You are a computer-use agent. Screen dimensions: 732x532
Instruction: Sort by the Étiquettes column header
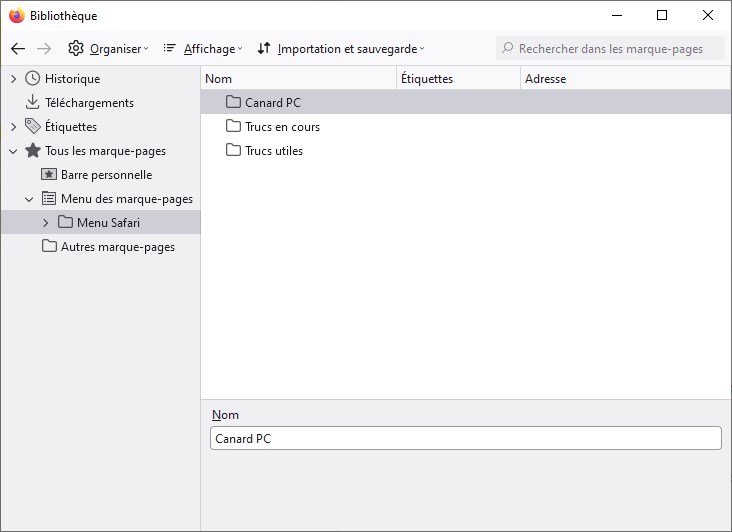[x=458, y=78]
